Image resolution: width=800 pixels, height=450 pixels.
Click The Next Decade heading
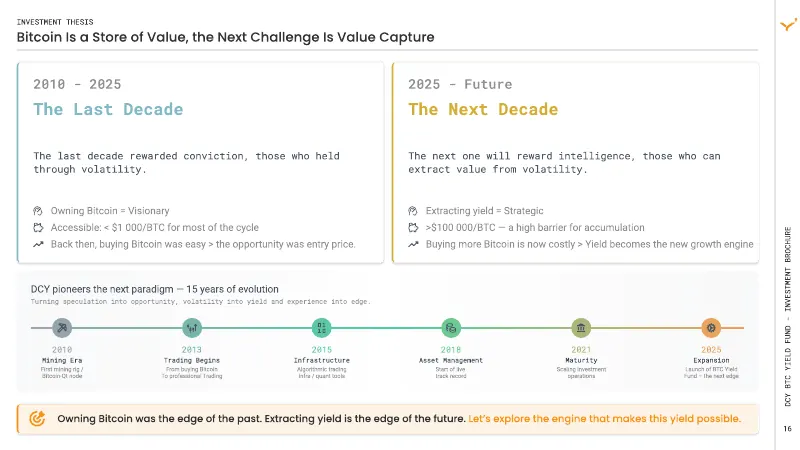coord(483,109)
